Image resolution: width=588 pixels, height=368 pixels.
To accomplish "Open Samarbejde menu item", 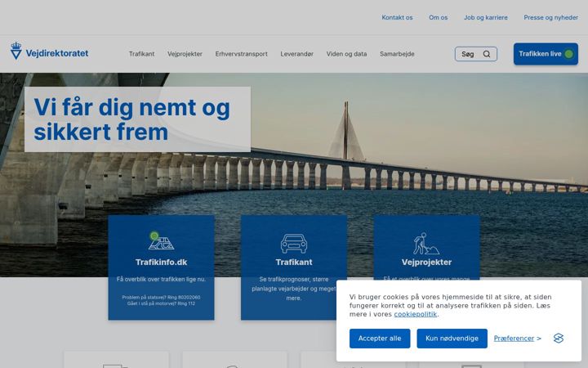I will [x=397, y=54].
